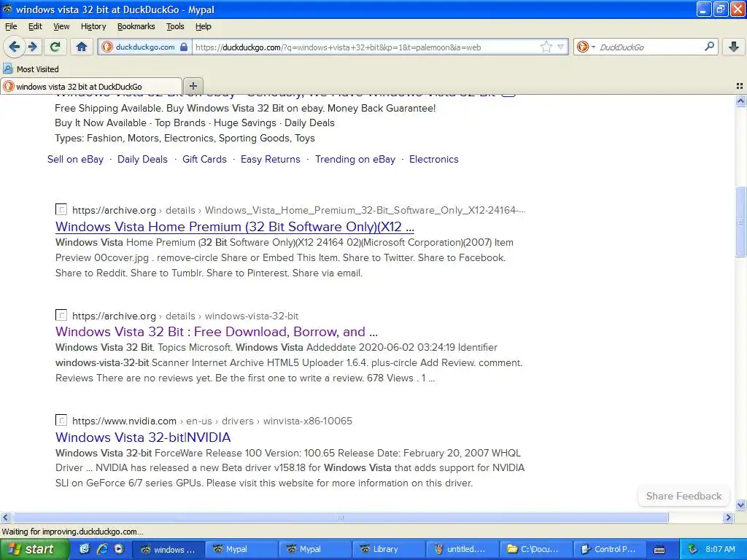Select the windows vista 32 bit tab

pyautogui.click(x=91, y=86)
